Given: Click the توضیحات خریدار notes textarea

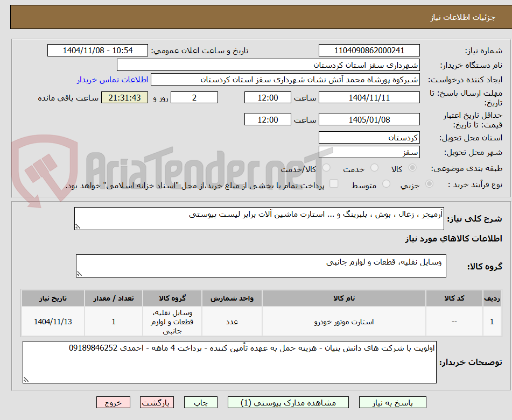Looking at the screenshot, I should 229,362.
